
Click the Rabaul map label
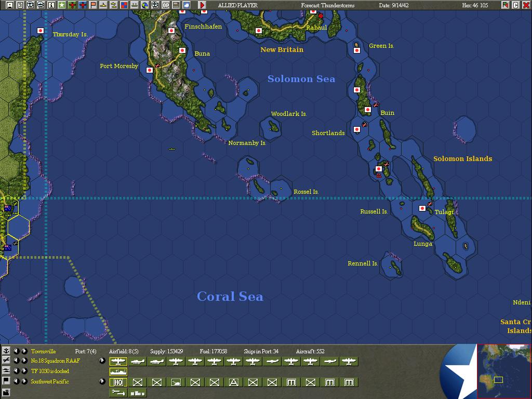(316, 28)
